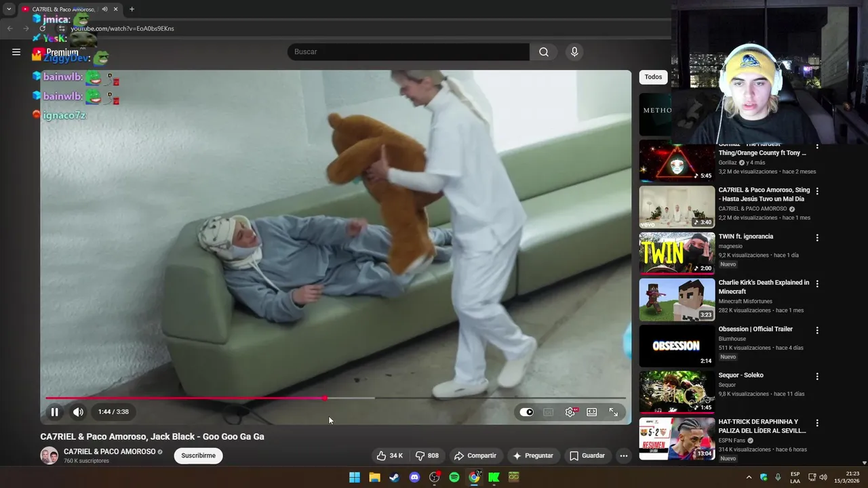Screen dimensions: 868x488
Task: Open a new browser tab with plus
Action: tap(132, 9)
